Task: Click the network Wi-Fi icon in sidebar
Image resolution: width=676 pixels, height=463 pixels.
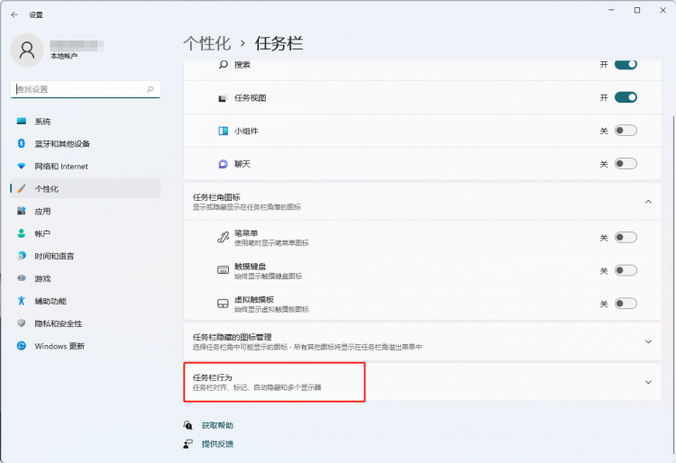Action: point(21,166)
